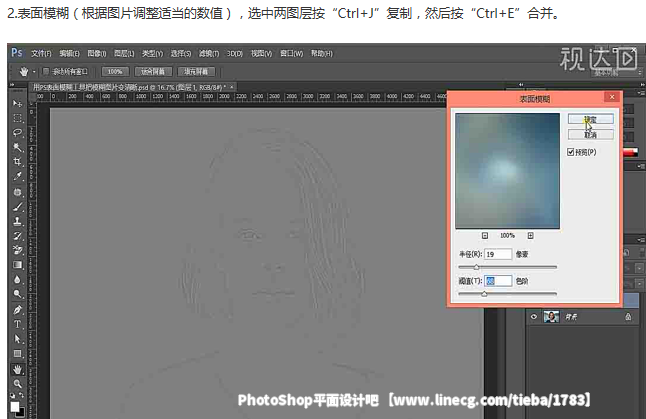Open the 图层(L) menu
This screenshot has height=419, width=646.
tap(124, 54)
